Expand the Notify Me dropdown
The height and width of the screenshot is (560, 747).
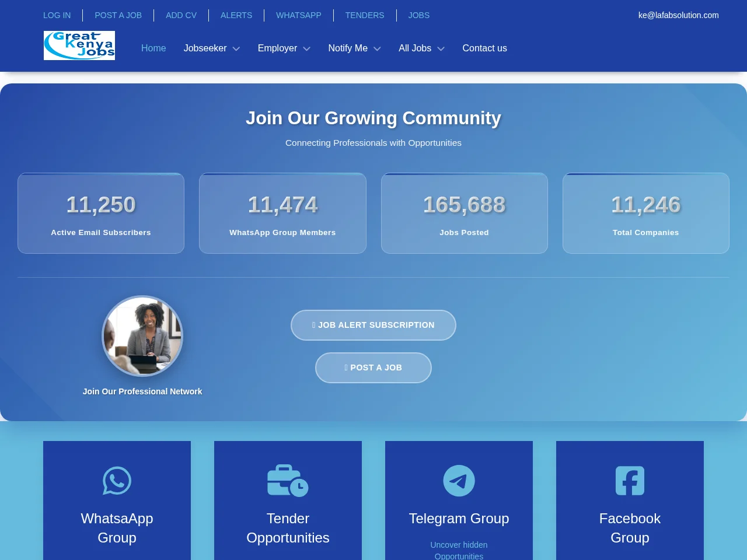coord(354,48)
